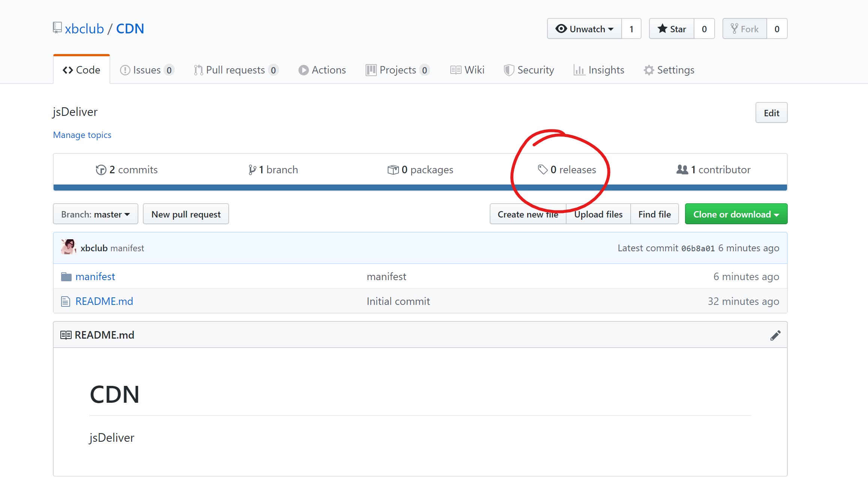Click the README.md file icon
868x489 pixels.
pos(66,301)
